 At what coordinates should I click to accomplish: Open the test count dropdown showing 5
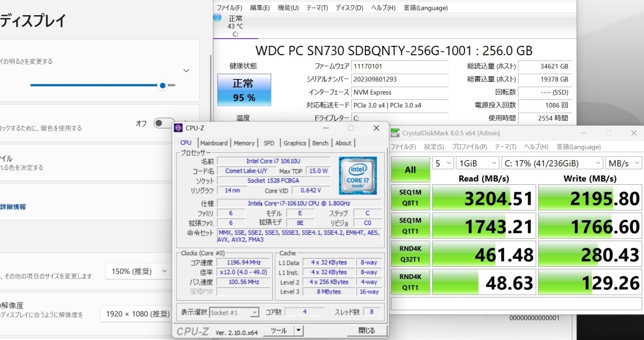[442, 163]
